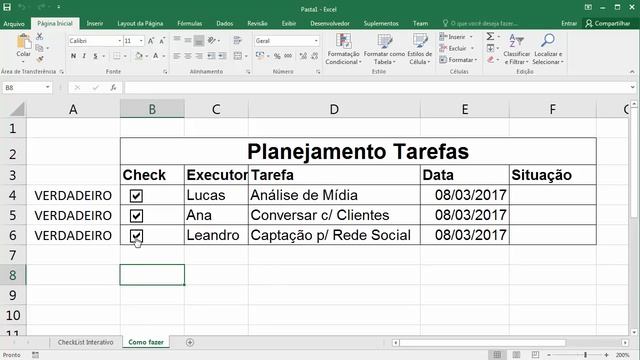Collapse the ribbon with chevron
Viewport: 640px width, 360px height.
tap(632, 72)
